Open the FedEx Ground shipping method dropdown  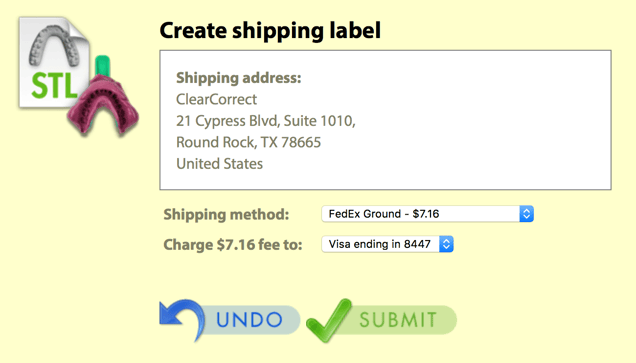(x=428, y=214)
